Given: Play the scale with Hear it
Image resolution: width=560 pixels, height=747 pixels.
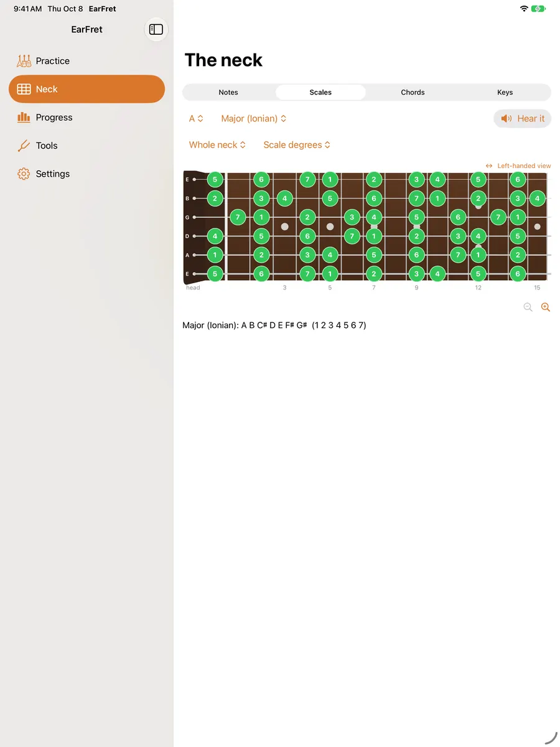Looking at the screenshot, I should coord(523,118).
